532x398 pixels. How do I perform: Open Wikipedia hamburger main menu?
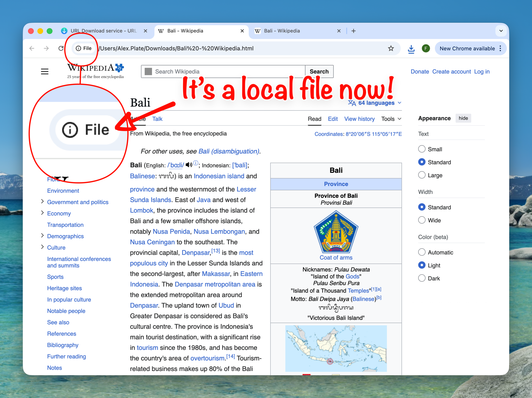tap(44, 71)
